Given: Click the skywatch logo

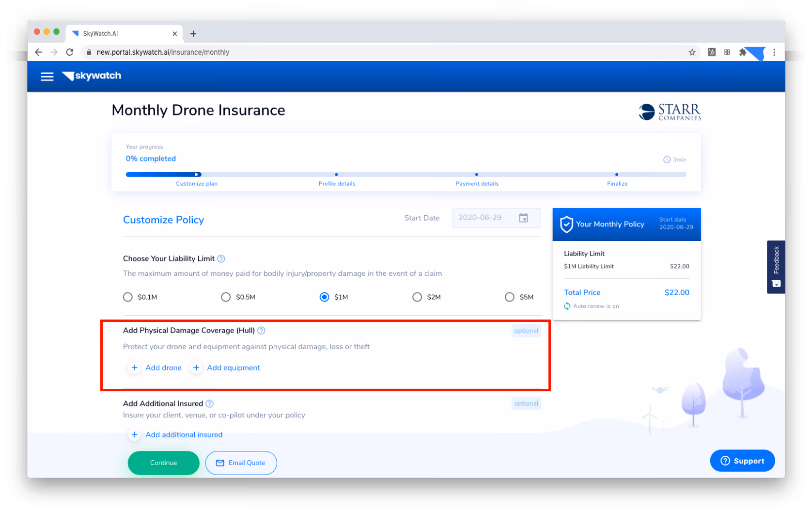Looking at the screenshot, I should coord(92,76).
